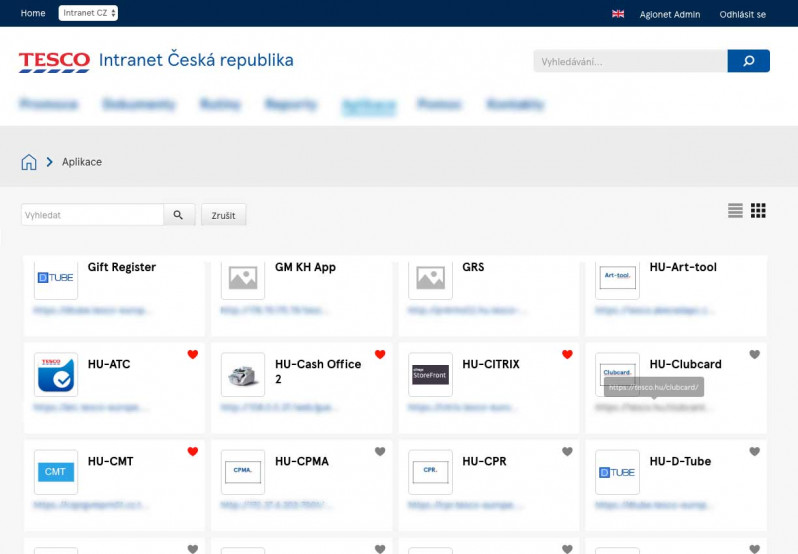This screenshot has width=798, height=554.
Task: Open the HU-CMT app icon
Action: (56, 472)
